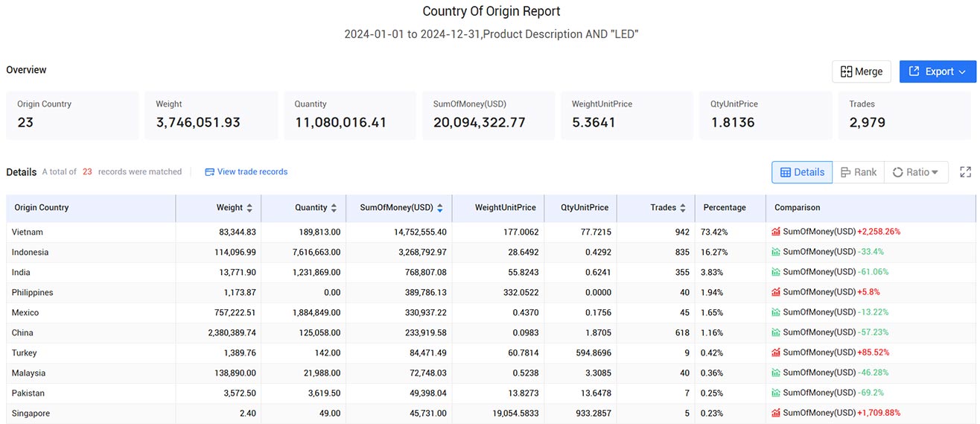This screenshot has width=980, height=424.
Task: Open the View trade records link
Action: coord(246,171)
